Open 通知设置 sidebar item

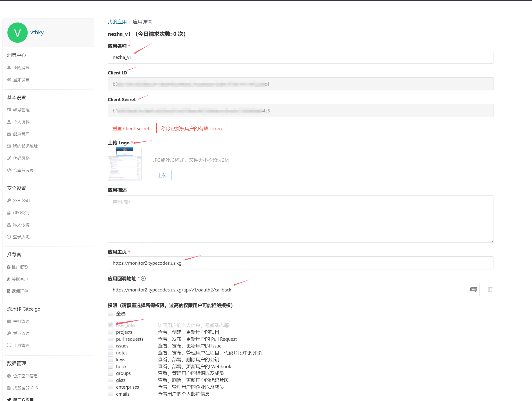(21, 80)
